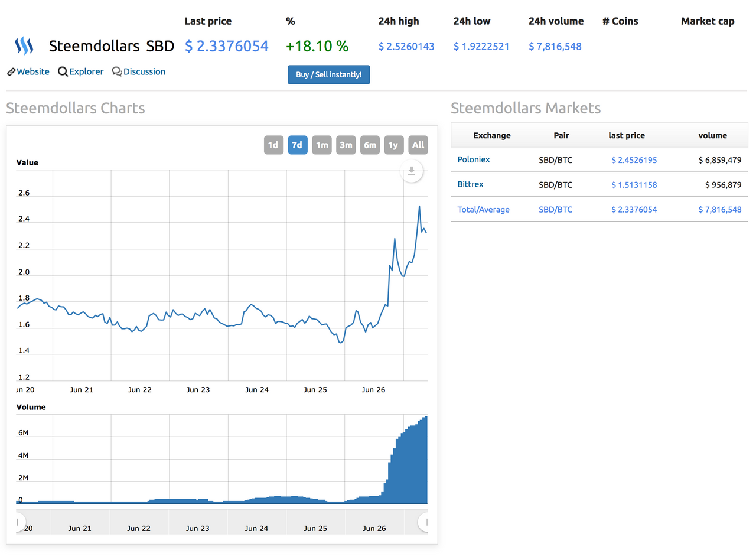Show the 3m chart range
The height and width of the screenshot is (560, 756).
[x=346, y=145]
